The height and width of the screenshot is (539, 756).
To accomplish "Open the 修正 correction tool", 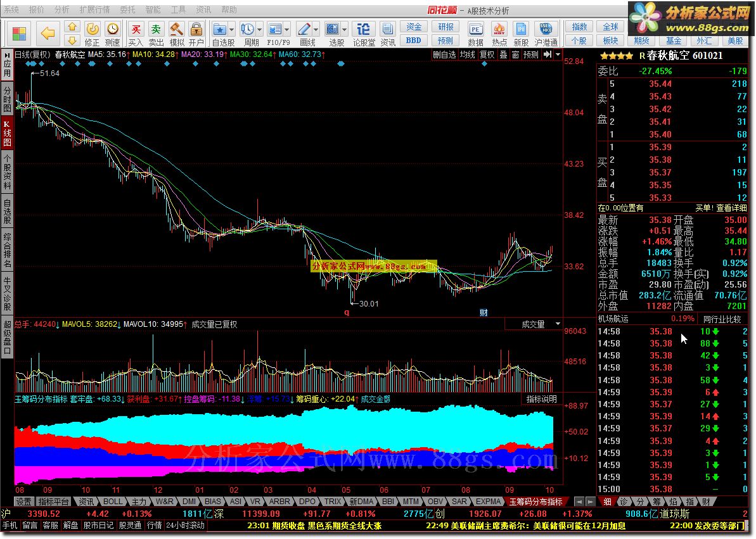I will (x=92, y=34).
